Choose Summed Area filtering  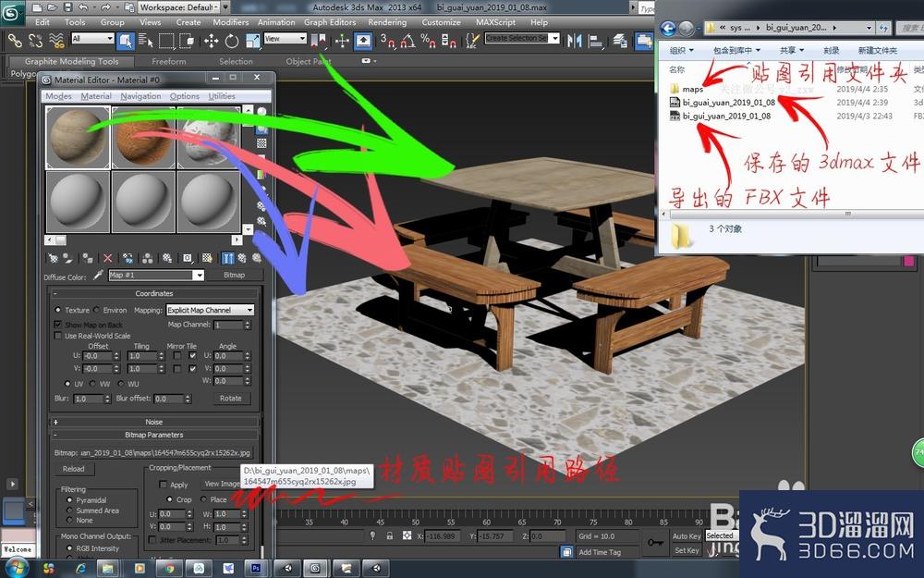(x=69, y=510)
